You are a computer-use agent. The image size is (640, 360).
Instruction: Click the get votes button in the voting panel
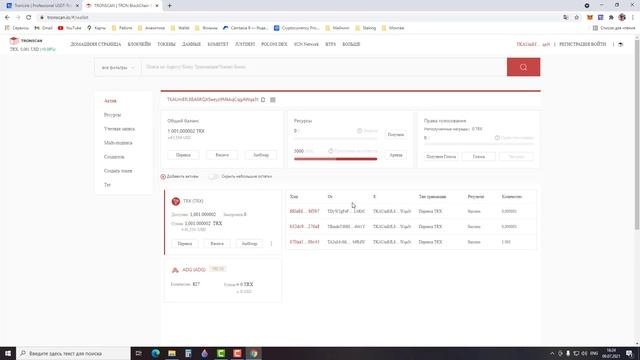[x=441, y=156]
